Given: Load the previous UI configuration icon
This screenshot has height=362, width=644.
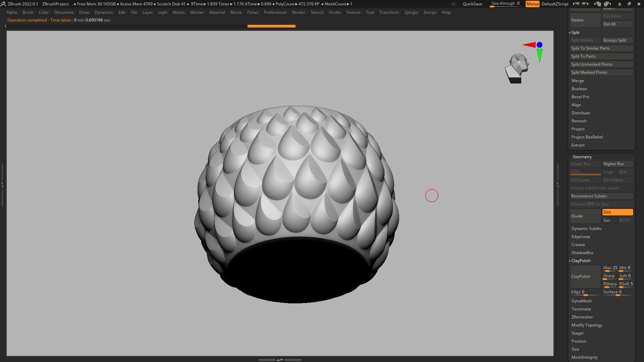Looking at the screenshot, I should pos(597,4).
